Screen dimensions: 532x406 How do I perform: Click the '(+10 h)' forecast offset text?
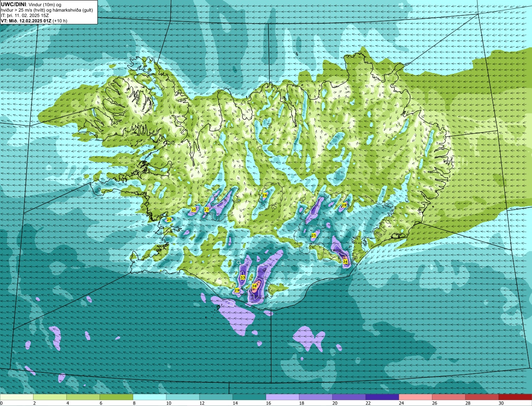point(60,20)
